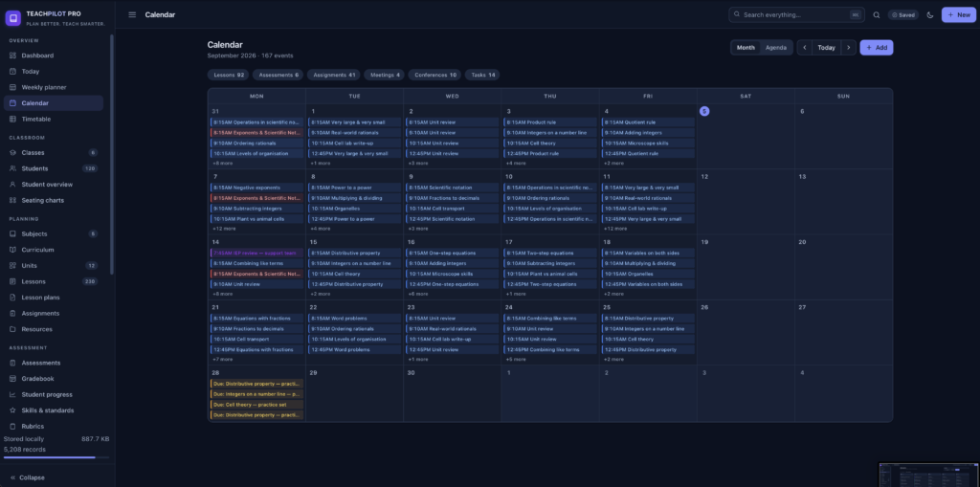The width and height of the screenshot is (980, 487).
Task: Expand +5 more events on Thursday 24
Action: click(x=516, y=360)
